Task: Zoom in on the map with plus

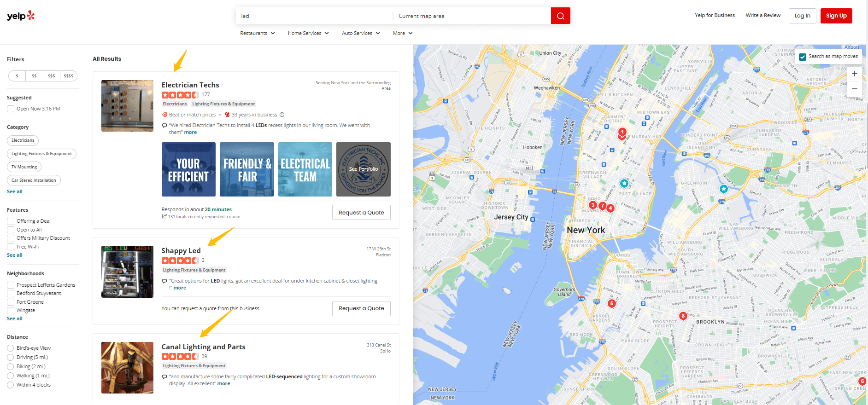Action: (854, 74)
